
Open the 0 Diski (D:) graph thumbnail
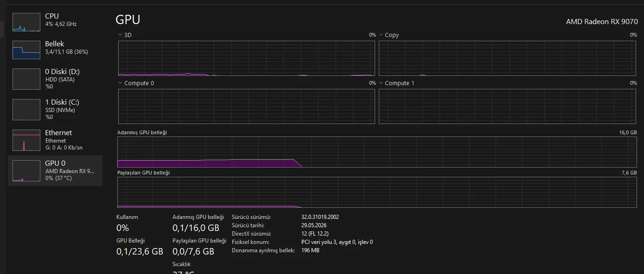pos(26,79)
